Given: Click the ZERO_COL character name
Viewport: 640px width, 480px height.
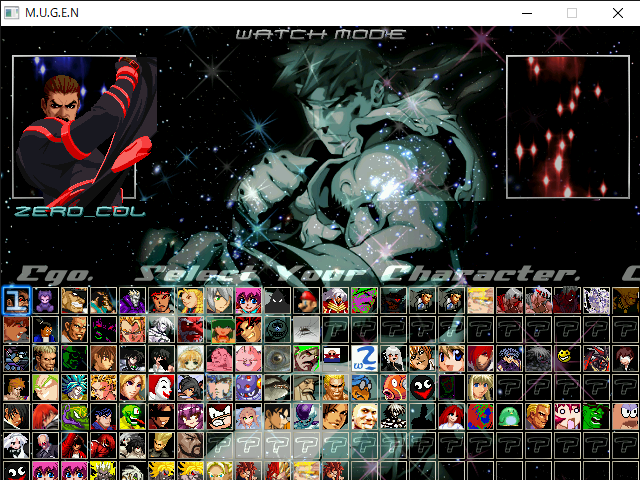Looking at the screenshot, I should tap(80, 211).
